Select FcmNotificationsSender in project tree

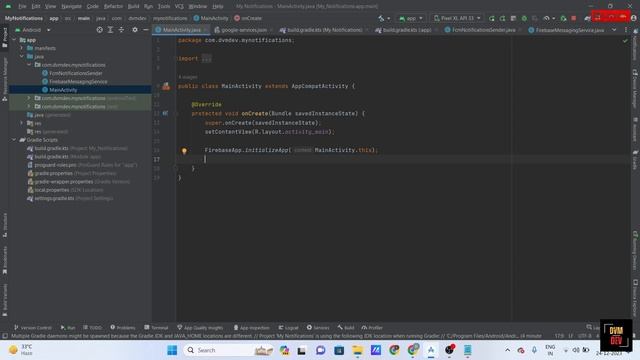pos(76,73)
